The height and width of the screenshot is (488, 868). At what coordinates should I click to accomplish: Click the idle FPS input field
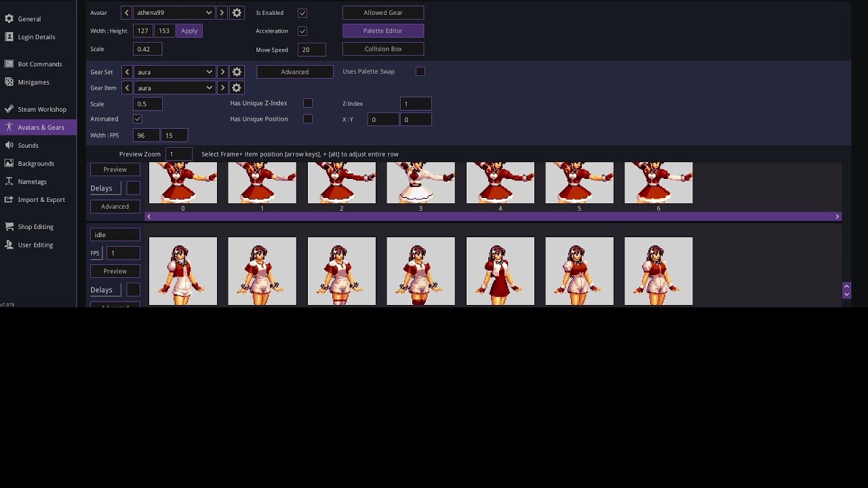123,253
